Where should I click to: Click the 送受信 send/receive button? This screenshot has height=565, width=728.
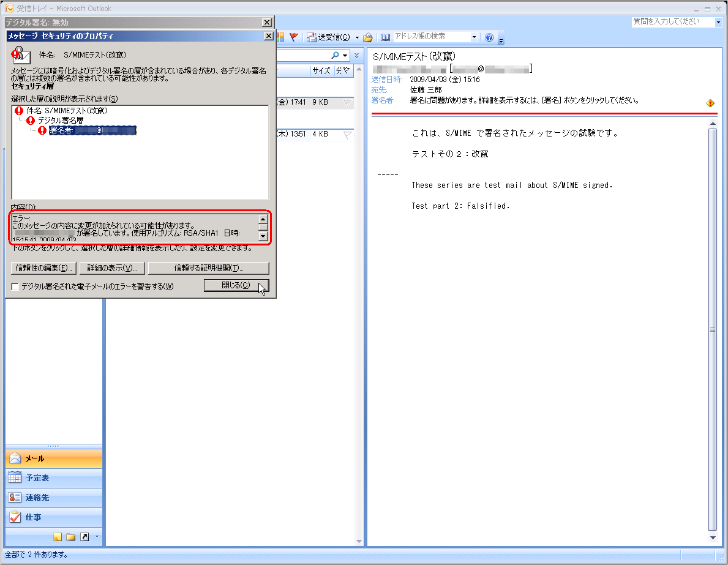pyautogui.click(x=329, y=37)
